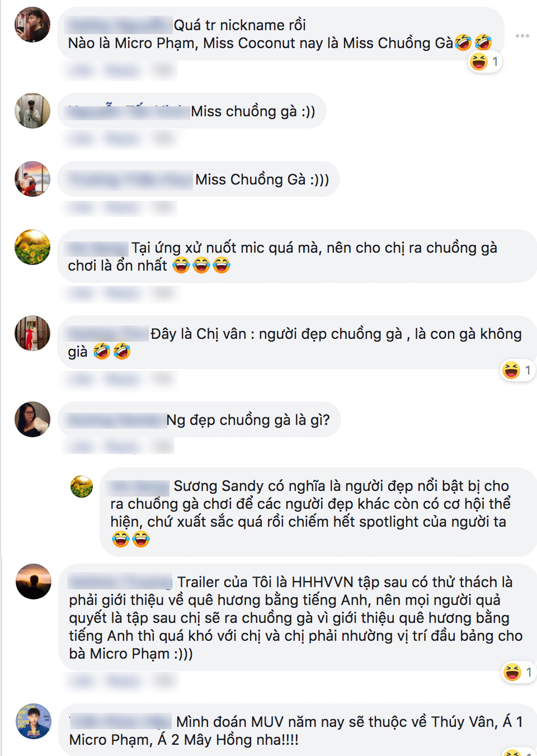This screenshot has height=756, width=537.
Task: Click the small sunflower avatar on the reply
Action: (x=82, y=486)
